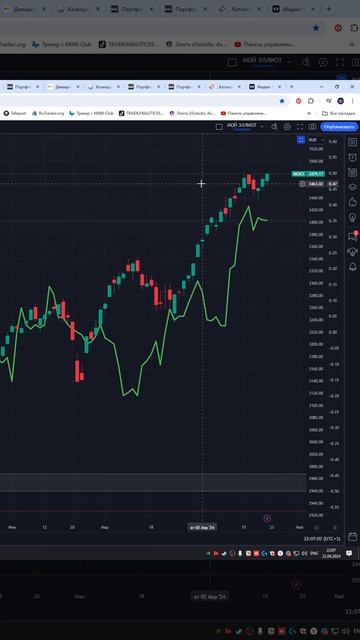360x640 pixels.
Task: Open the news panel icon in right sidebar
Action: [x=352, y=172]
